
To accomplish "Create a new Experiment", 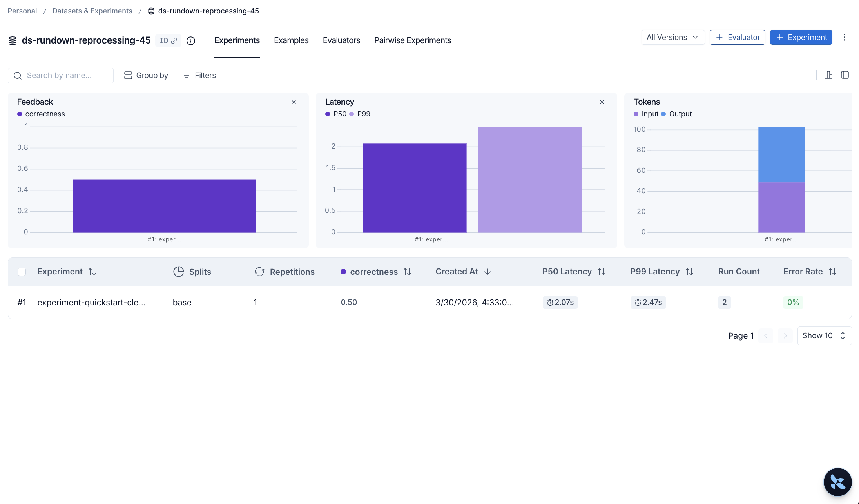I will pos(801,37).
